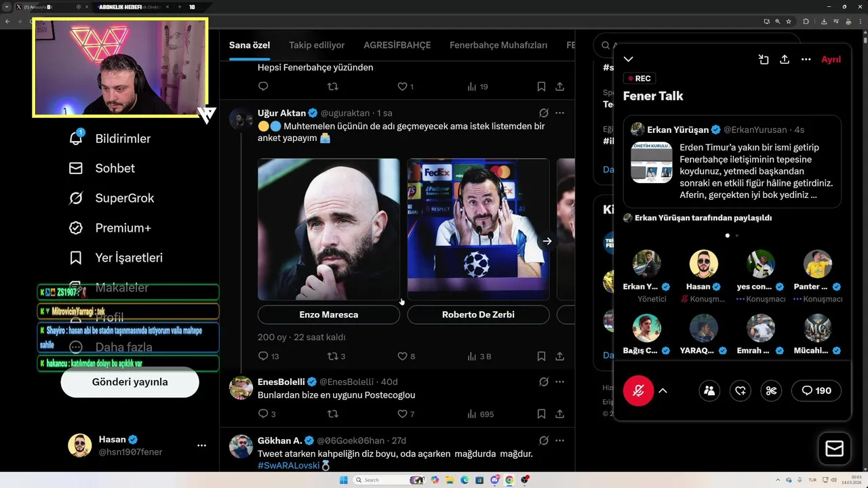Repost the 'Hepsi Fenerbahçe yüzünden' post
This screenshot has height=488, width=868.
pos(332,86)
